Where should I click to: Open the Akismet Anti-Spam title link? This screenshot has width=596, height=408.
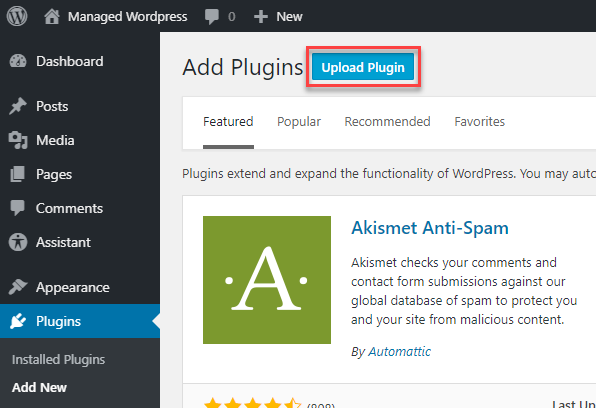pos(430,228)
